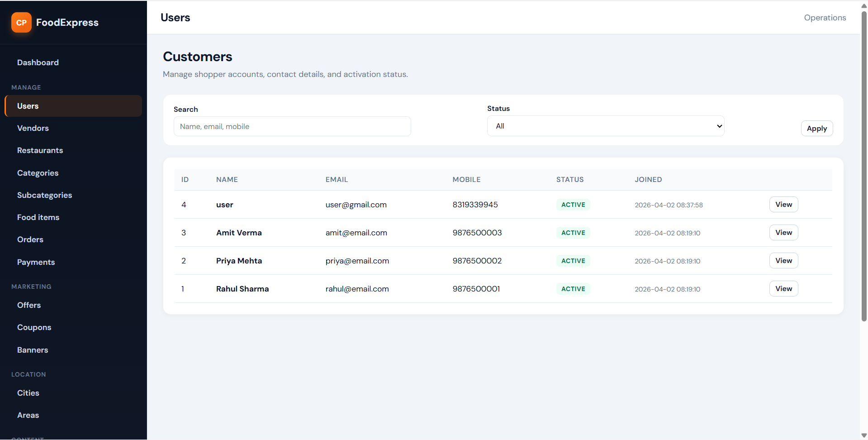View the customer named user
The image size is (868, 440).
783,205
